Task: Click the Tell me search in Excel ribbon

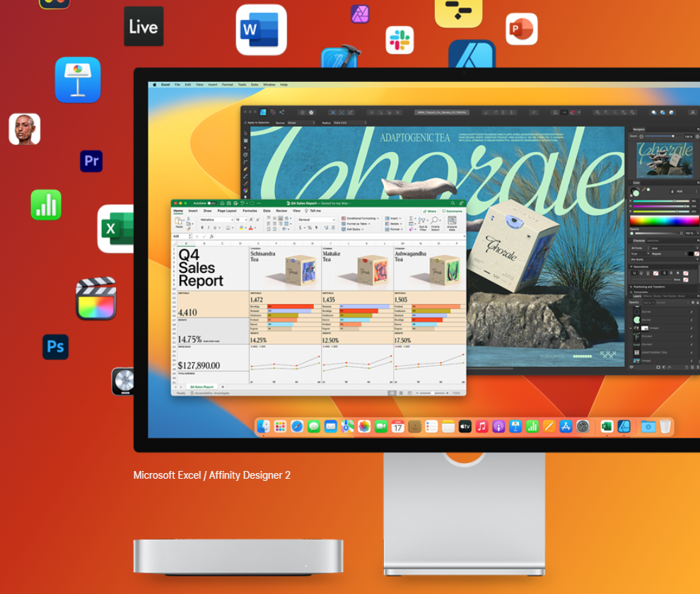Action: tap(313, 211)
